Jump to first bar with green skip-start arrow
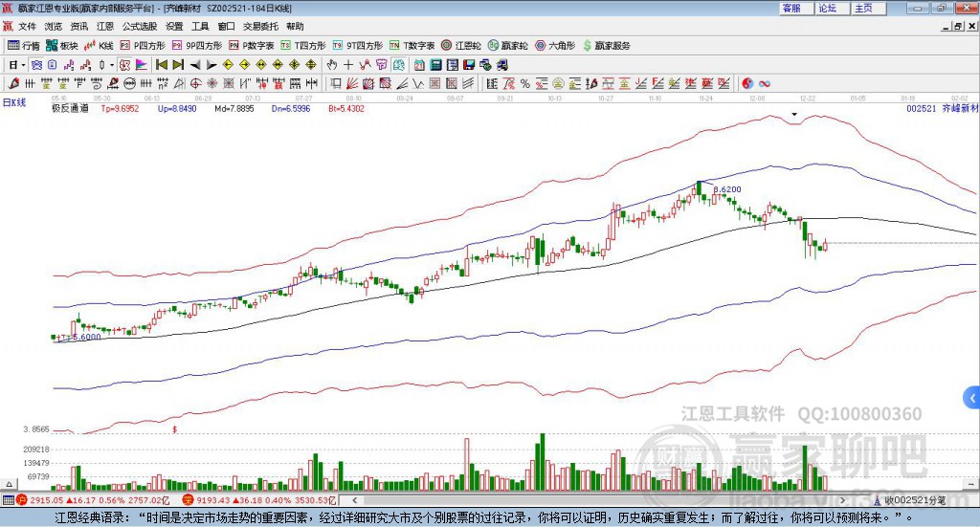 pyautogui.click(x=161, y=65)
